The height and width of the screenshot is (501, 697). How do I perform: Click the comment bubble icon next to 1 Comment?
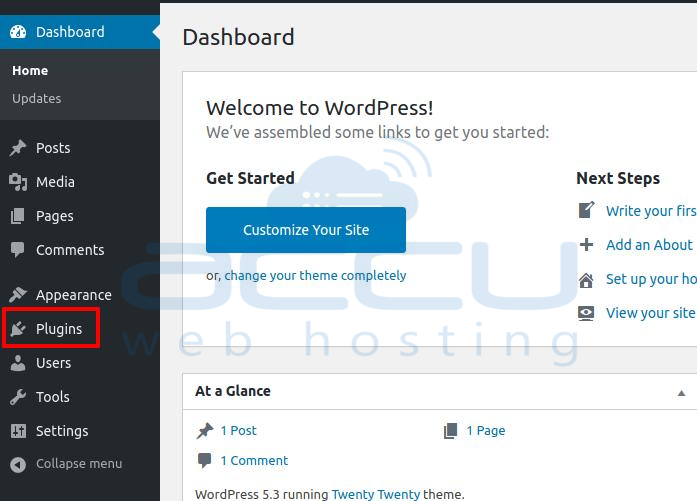point(204,461)
